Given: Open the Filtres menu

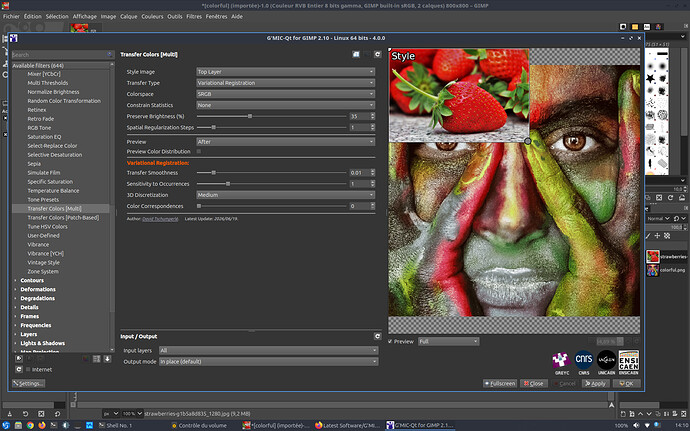Looking at the screenshot, I should 194,16.
